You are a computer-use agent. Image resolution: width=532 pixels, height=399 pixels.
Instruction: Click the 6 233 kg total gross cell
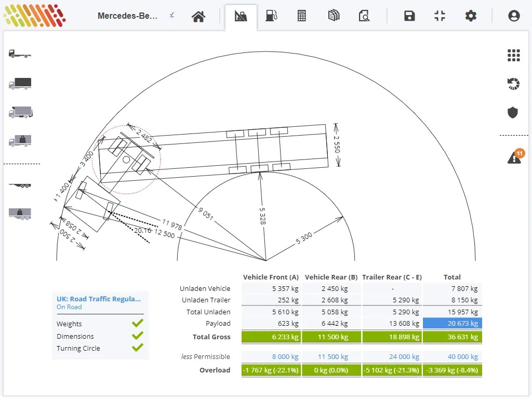271,337
